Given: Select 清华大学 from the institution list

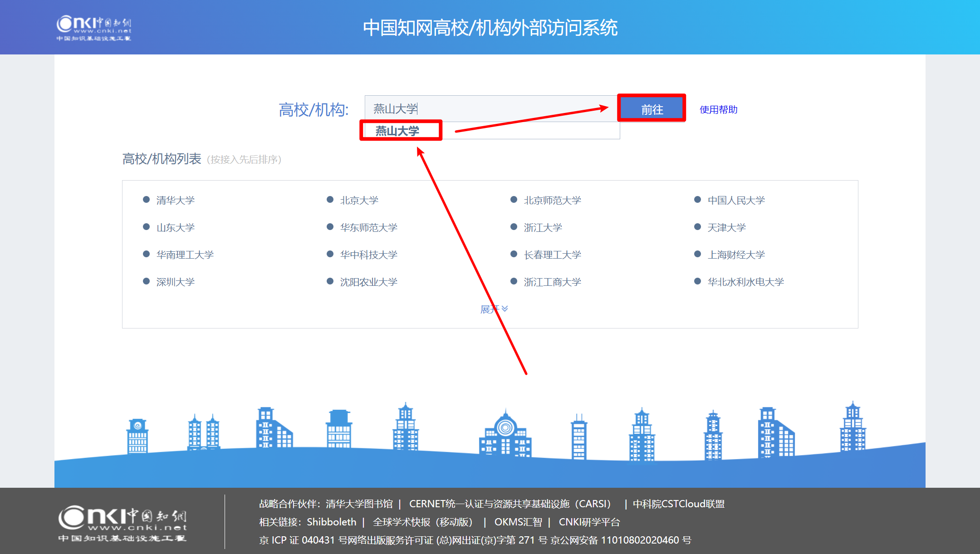Looking at the screenshot, I should tap(175, 200).
